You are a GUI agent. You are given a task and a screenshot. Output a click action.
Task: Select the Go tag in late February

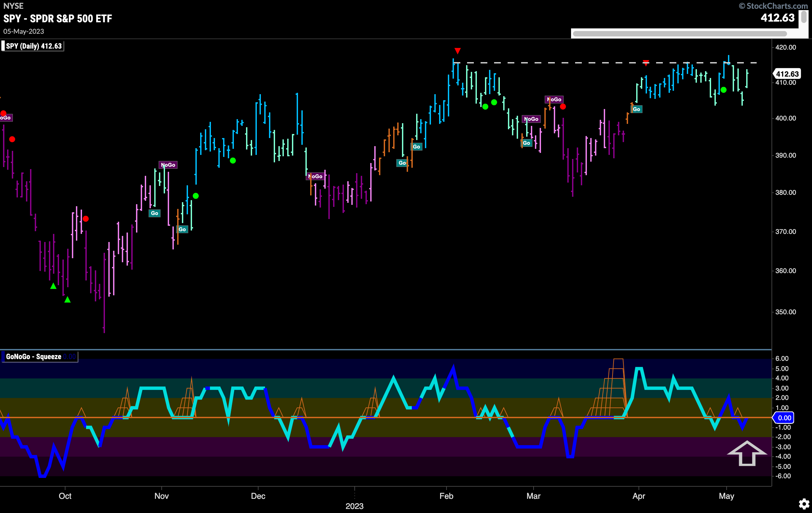pyautogui.click(x=526, y=143)
